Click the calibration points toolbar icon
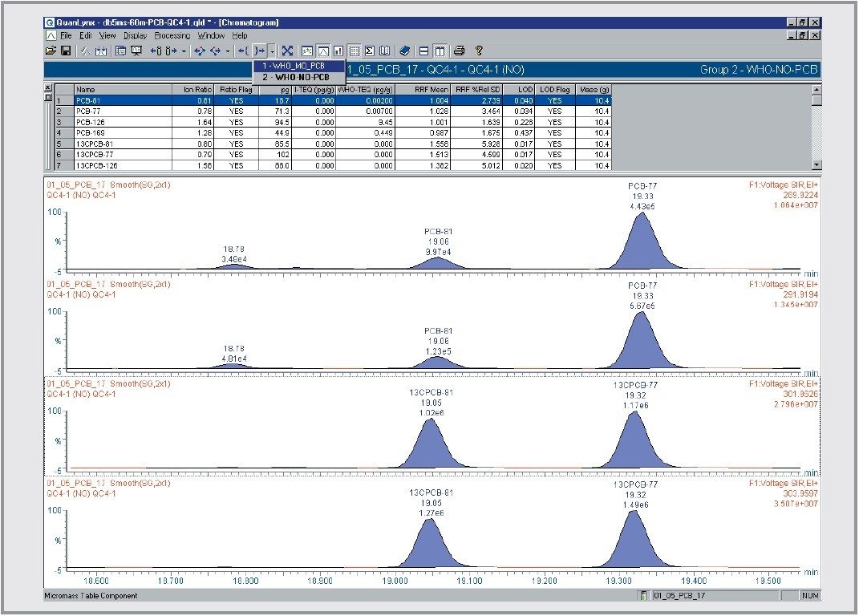Screen dimensions: 859x616 point(101,51)
